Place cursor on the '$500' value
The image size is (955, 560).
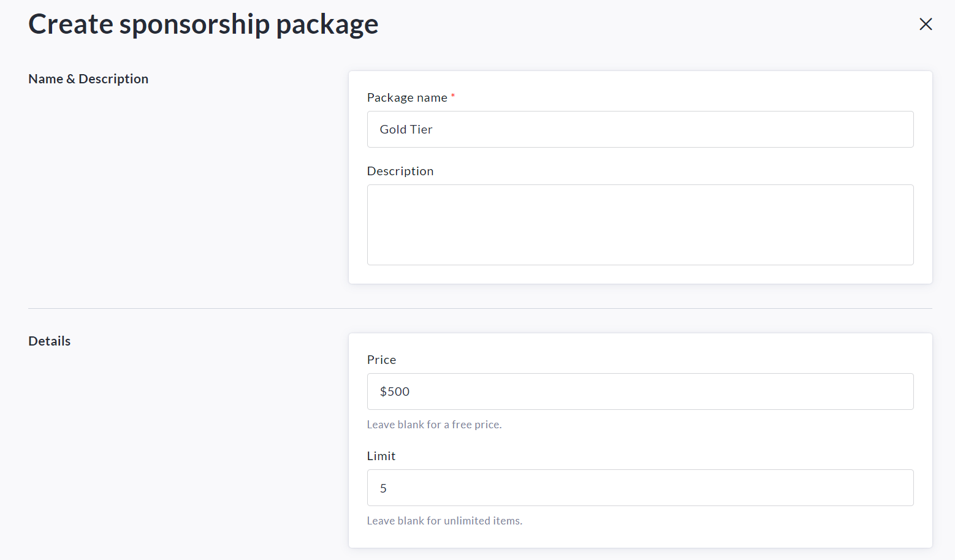(x=395, y=392)
